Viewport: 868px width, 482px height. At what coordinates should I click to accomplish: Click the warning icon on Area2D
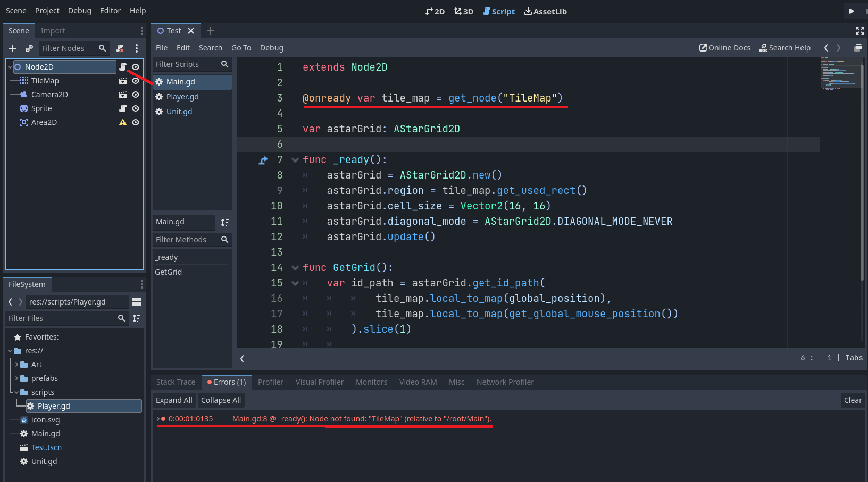123,122
